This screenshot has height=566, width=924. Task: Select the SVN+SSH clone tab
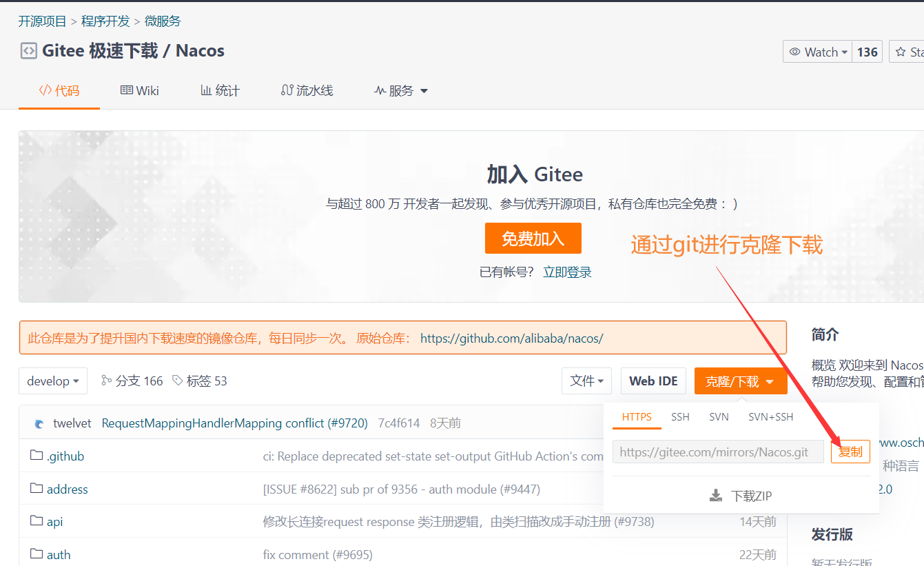[771, 417]
